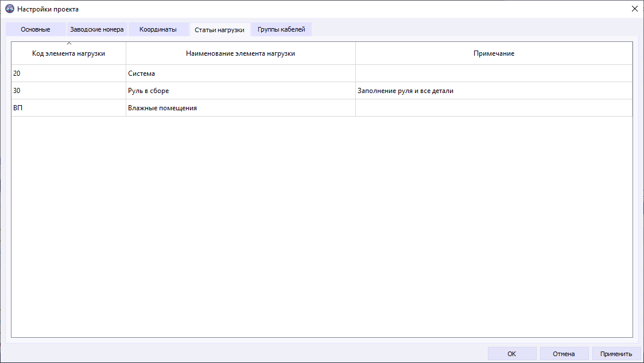Click the code cell containing 20
This screenshot has height=363, width=644.
point(68,73)
